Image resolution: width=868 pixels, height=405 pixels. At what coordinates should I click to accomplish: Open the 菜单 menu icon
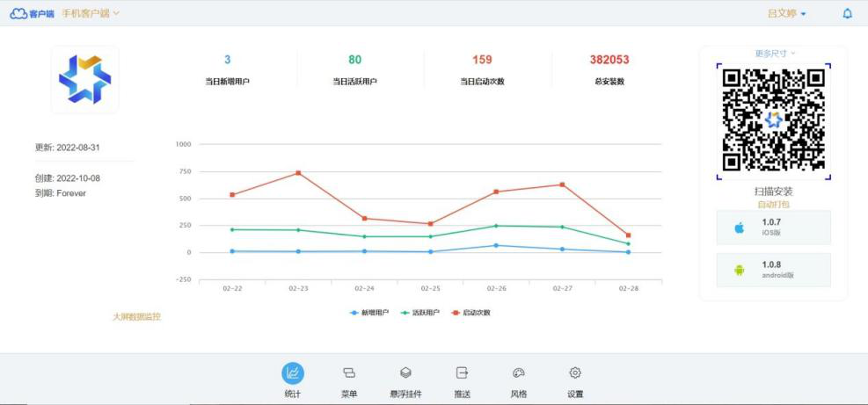[349, 373]
